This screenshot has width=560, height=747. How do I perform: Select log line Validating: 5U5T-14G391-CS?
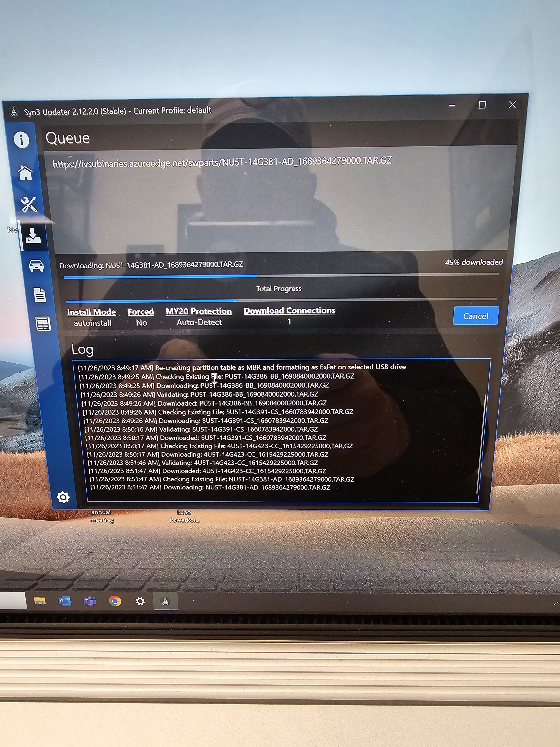click(x=201, y=429)
